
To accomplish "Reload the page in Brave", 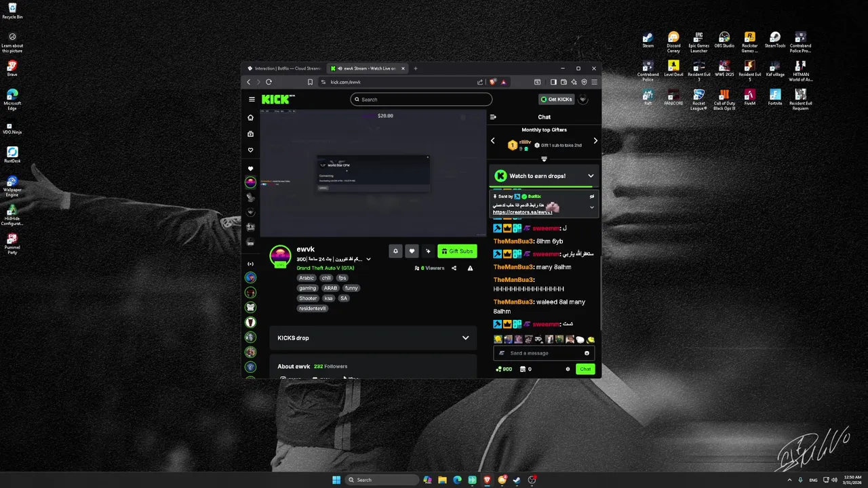I will click(x=269, y=82).
